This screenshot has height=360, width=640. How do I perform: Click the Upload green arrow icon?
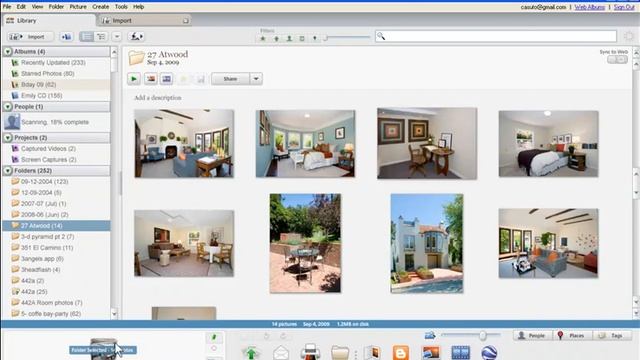[251, 352]
